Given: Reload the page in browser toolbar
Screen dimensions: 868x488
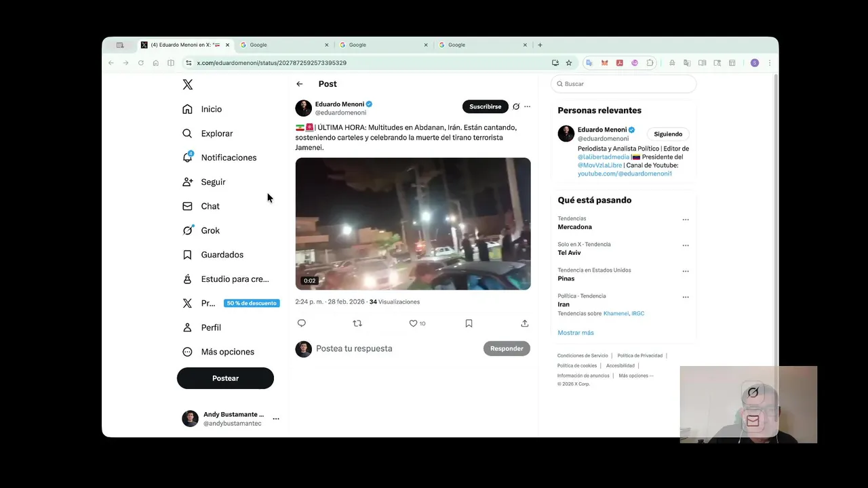Looking at the screenshot, I should [x=140, y=63].
